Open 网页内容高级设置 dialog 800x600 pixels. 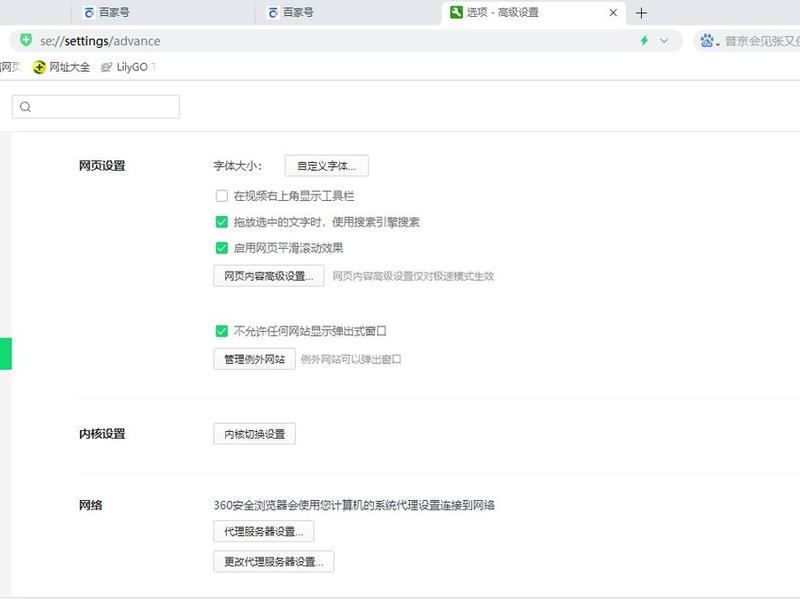[269, 276]
